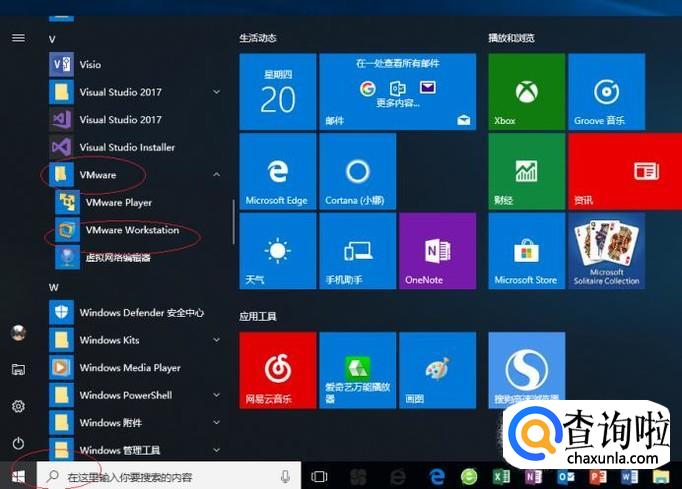Image resolution: width=682 pixels, height=489 pixels.
Task: Open the Paint tile
Action: coord(438,370)
